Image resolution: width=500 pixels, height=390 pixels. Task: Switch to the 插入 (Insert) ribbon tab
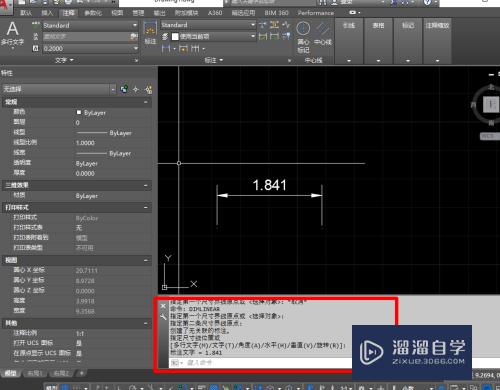pyautogui.click(x=47, y=13)
